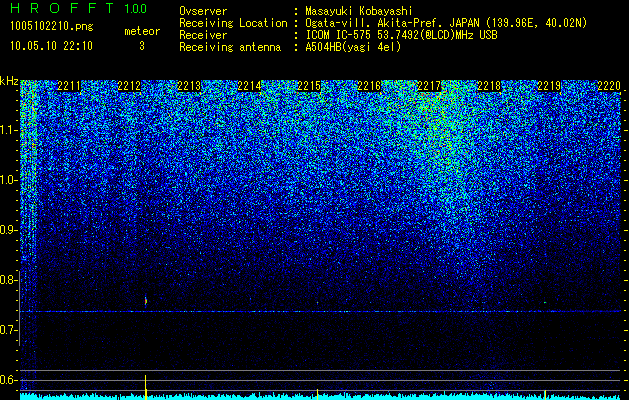This screenshot has width=629, height=400.
Task: Click the 0.8 kHz axis label
Action: pyautogui.click(x=9, y=280)
